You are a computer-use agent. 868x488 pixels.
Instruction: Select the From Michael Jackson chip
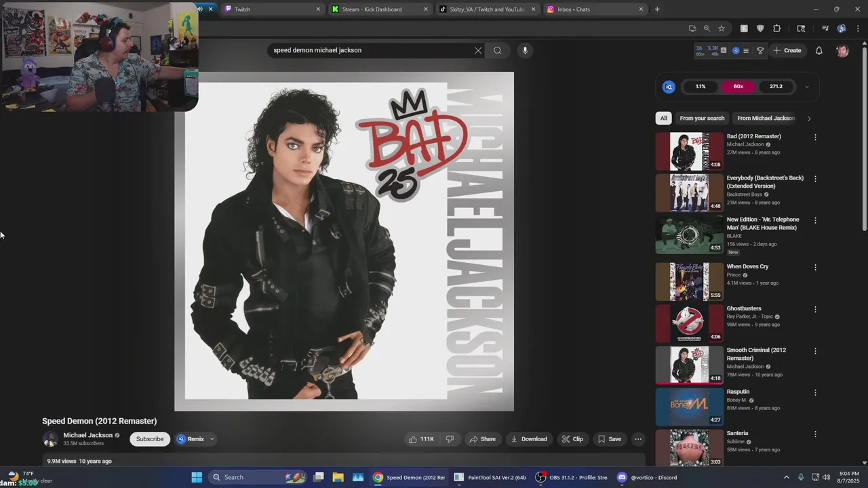(766, 118)
